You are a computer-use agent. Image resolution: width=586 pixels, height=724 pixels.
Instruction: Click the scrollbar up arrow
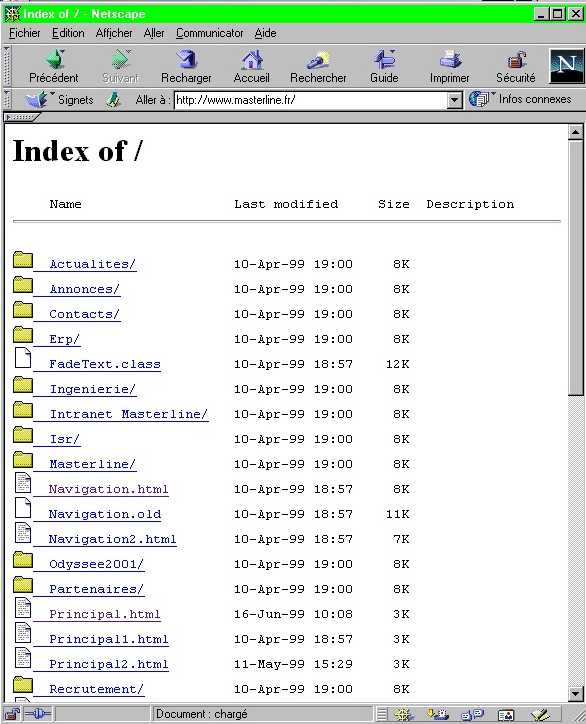coord(575,133)
